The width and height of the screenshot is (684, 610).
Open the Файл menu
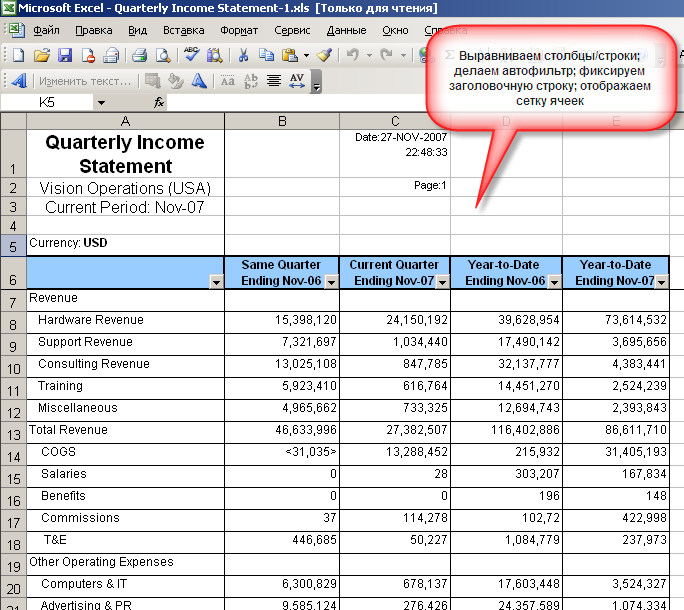tap(46, 30)
